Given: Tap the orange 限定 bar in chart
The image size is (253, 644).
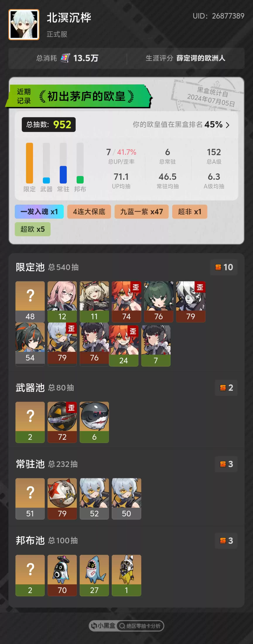Looking at the screenshot, I should [29, 163].
